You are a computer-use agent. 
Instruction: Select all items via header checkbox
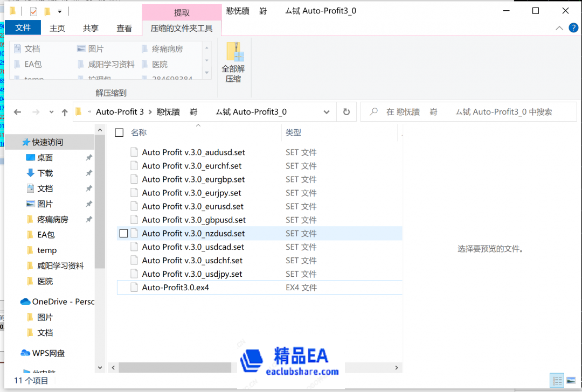click(119, 132)
